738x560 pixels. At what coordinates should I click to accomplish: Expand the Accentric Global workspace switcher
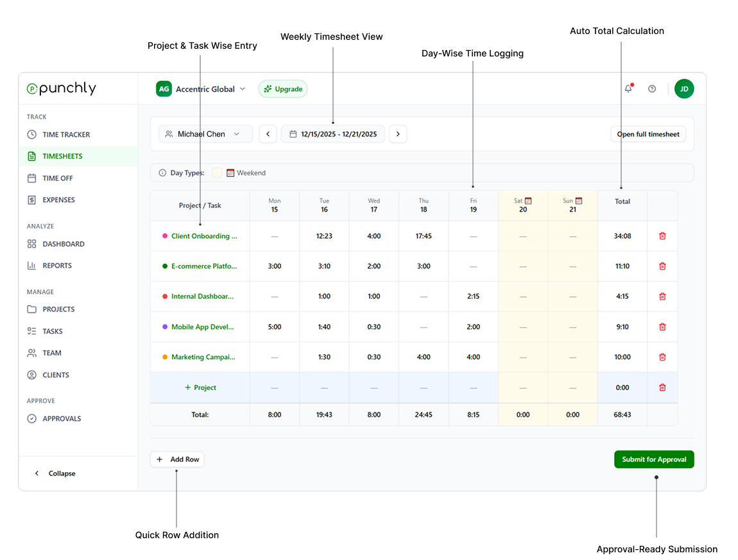pyautogui.click(x=201, y=89)
